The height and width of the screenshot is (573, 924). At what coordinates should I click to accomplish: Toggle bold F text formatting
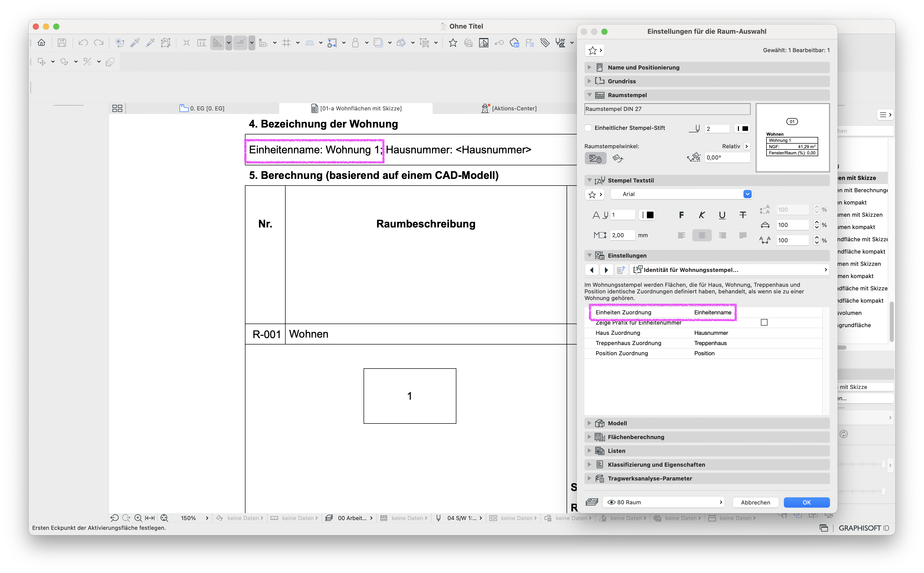click(681, 215)
